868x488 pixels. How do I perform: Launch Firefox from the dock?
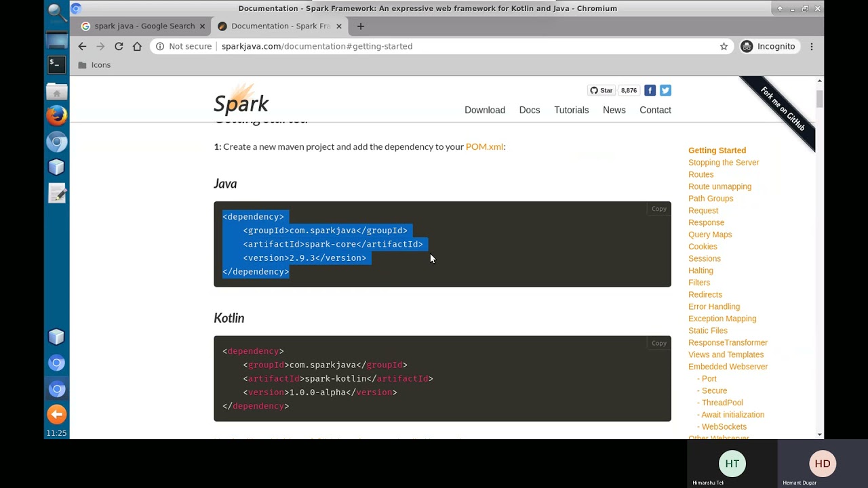[x=57, y=115]
